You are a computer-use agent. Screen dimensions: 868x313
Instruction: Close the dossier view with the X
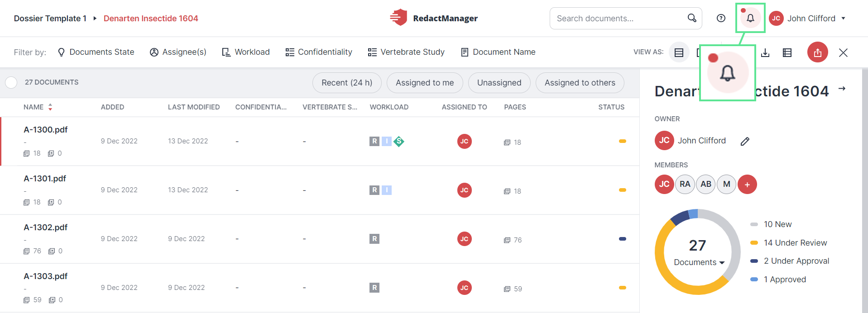tap(843, 53)
